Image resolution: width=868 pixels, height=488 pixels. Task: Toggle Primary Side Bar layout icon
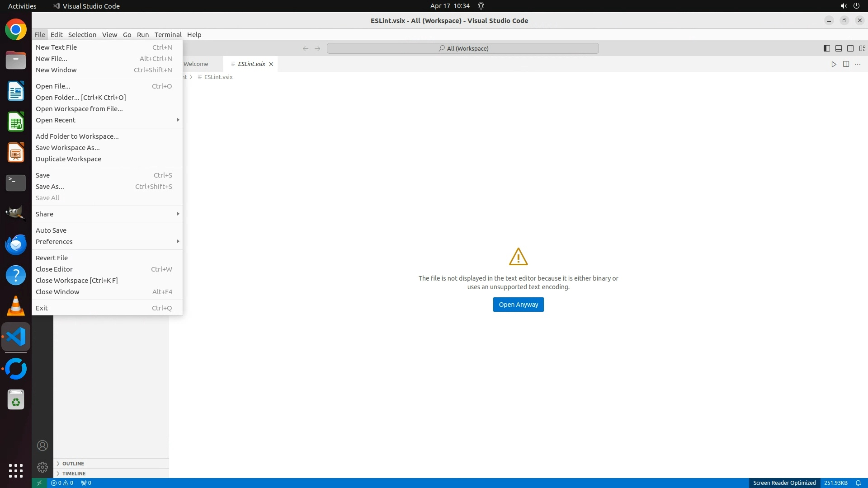point(827,48)
